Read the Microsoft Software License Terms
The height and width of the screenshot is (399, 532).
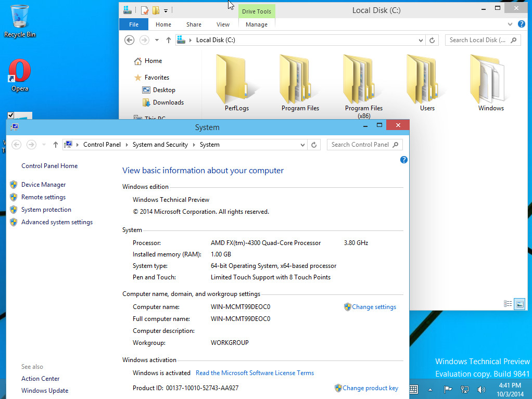[x=255, y=373]
